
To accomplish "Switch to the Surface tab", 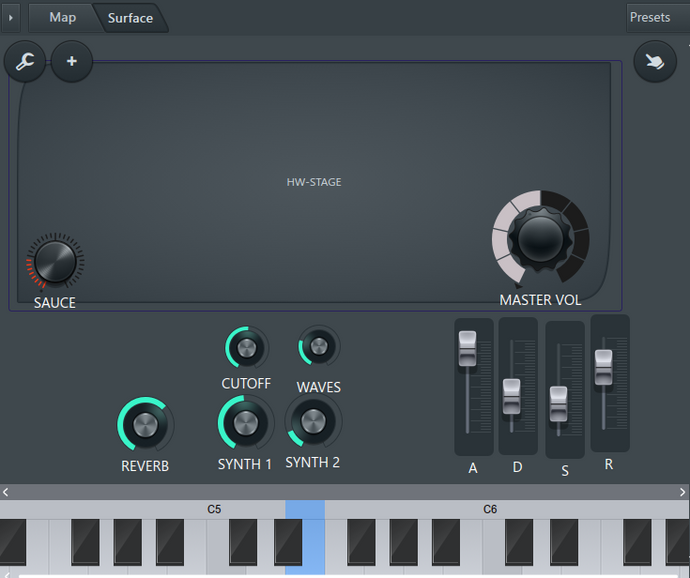I will [130, 18].
